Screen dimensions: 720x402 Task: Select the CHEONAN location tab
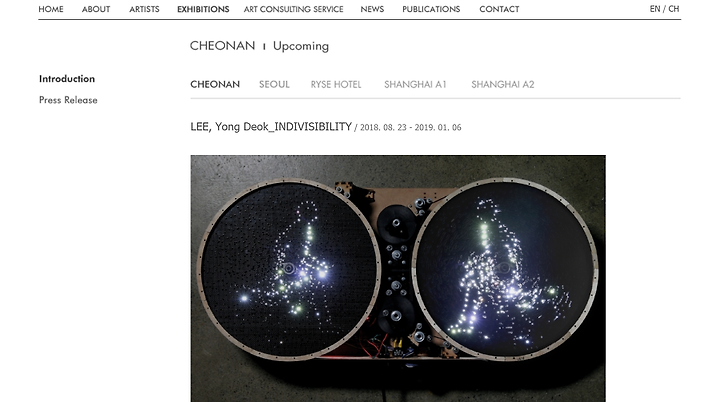[215, 85]
